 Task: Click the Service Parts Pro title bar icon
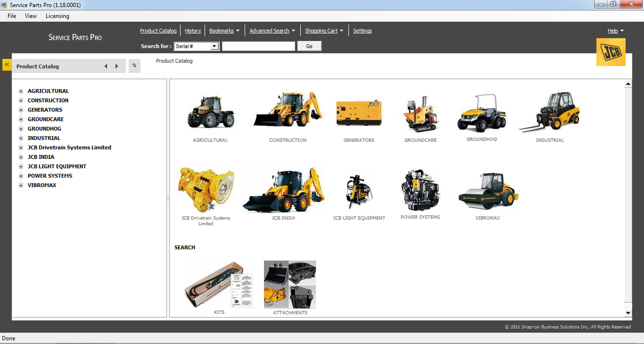coord(4,5)
